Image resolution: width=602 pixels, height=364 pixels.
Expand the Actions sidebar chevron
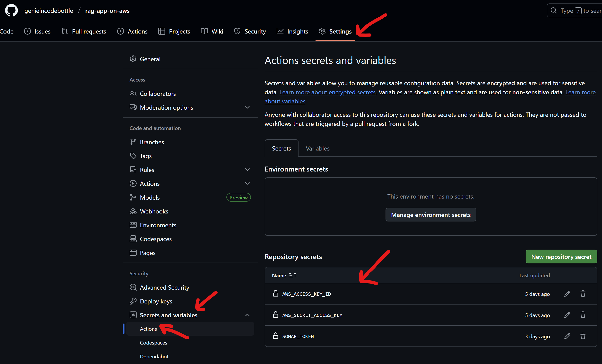[247, 183]
